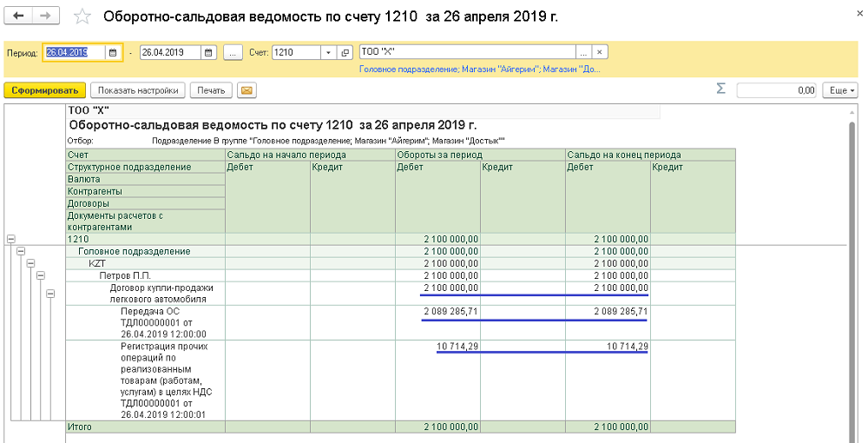Click the sum value field showing 0,00
Screen dimensions: 868x443
tap(776, 89)
